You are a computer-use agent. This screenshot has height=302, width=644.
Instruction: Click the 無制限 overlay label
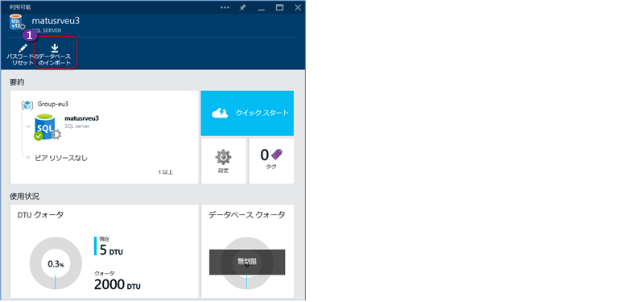247,262
